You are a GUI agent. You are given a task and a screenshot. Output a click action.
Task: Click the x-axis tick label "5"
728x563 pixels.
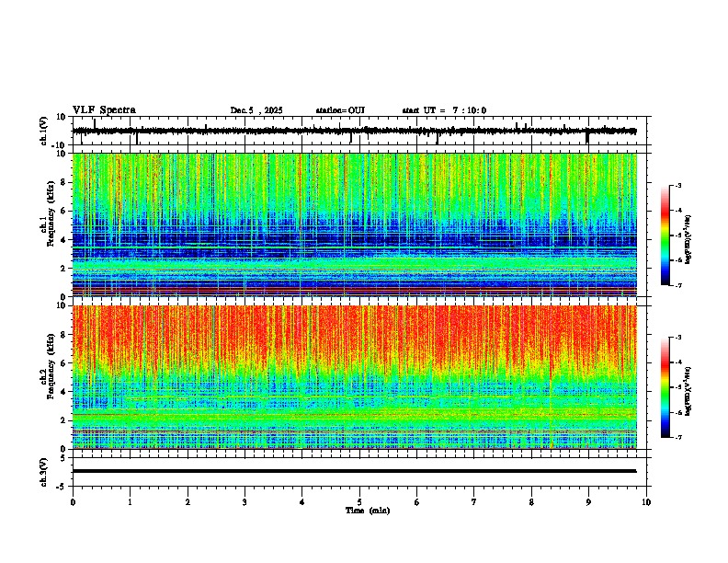(x=359, y=502)
